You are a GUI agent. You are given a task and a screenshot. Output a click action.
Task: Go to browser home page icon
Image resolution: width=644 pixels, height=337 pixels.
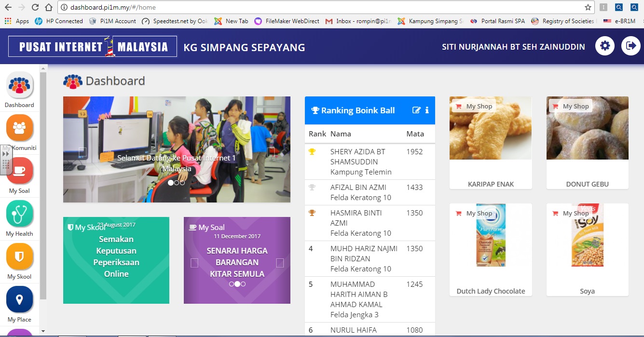pyautogui.click(x=48, y=7)
